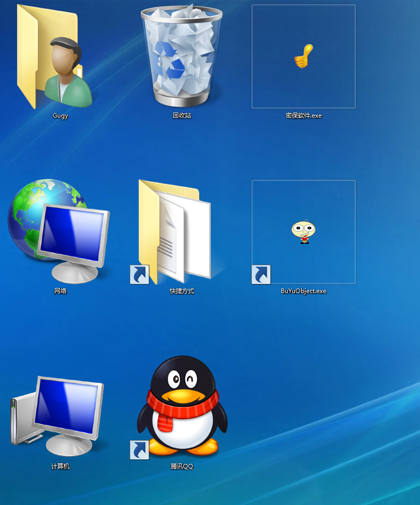Click the '计算机' label text

click(x=60, y=466)
